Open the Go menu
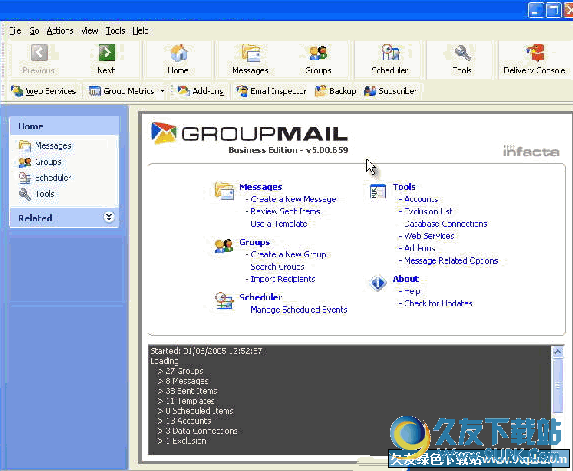 click(x=34, y=31)
